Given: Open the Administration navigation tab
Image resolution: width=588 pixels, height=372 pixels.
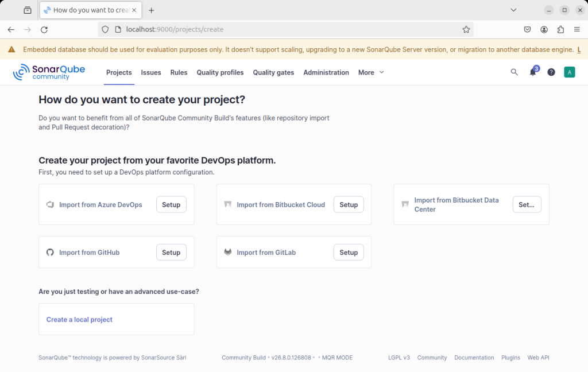Looking at the screenshot, I should [x=326, y=72].
